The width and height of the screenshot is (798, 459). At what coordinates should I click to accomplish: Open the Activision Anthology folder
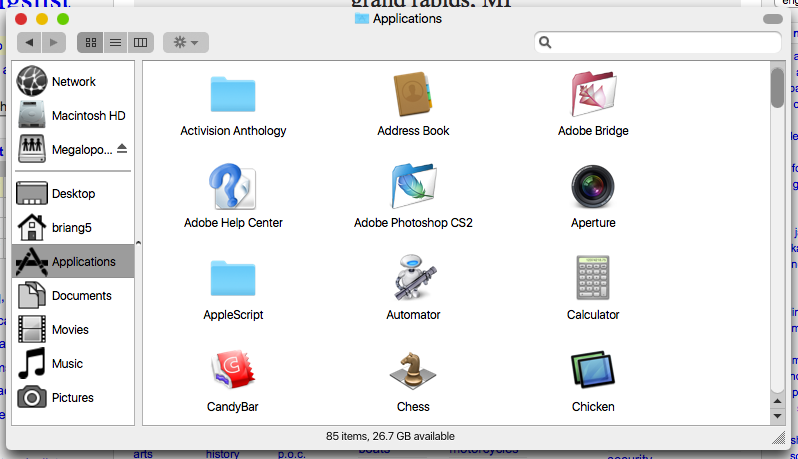point(233,95)
